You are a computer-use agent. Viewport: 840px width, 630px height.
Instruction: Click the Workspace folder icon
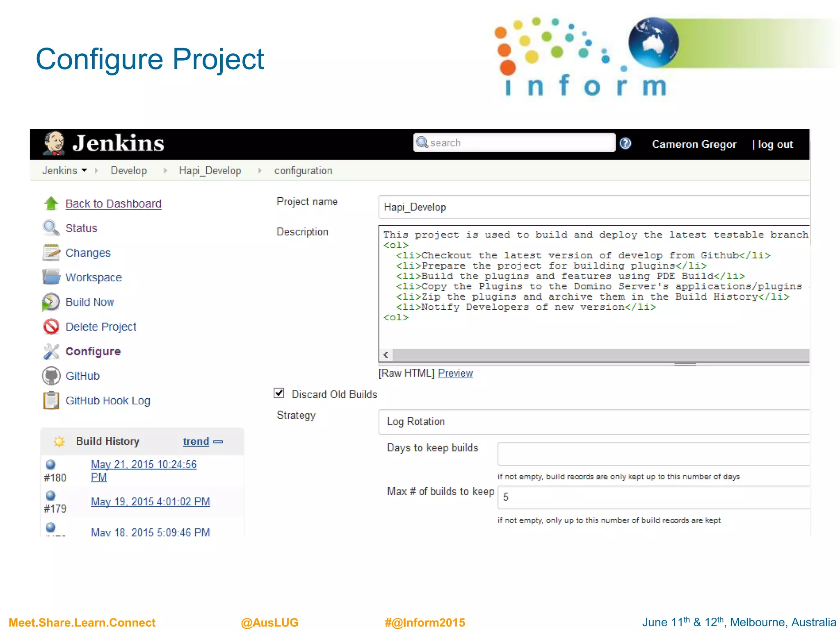51,277
